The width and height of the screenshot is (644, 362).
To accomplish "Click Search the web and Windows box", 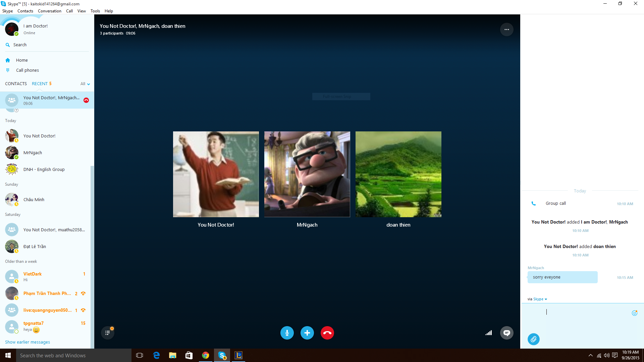I will [x=74, y=355].
